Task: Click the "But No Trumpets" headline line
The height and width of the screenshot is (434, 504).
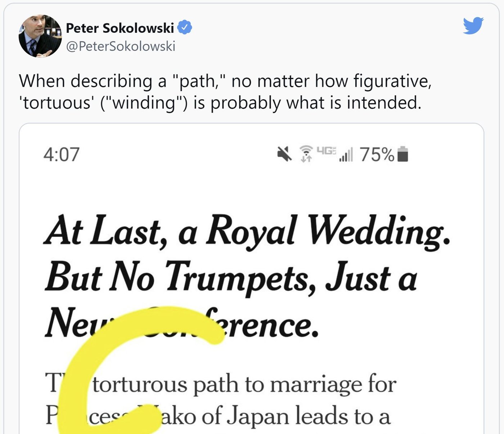Action: pyautogui.click(x=231, y=278)
